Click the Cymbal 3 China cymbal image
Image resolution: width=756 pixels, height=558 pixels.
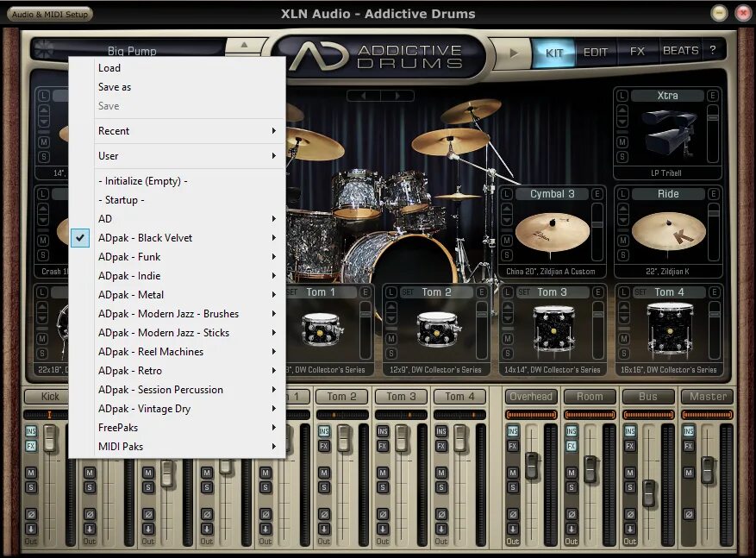pyautogui.click(x=553, y=233)
